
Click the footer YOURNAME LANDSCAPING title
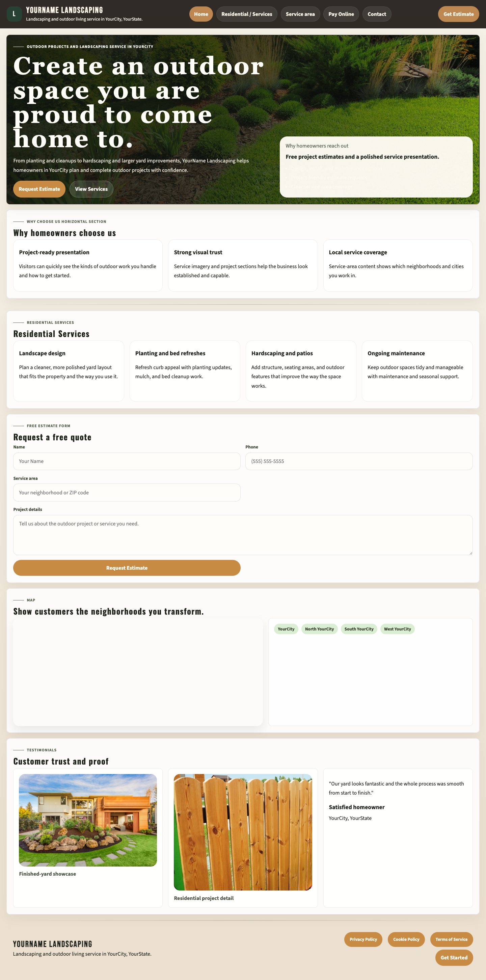point(52,944)
